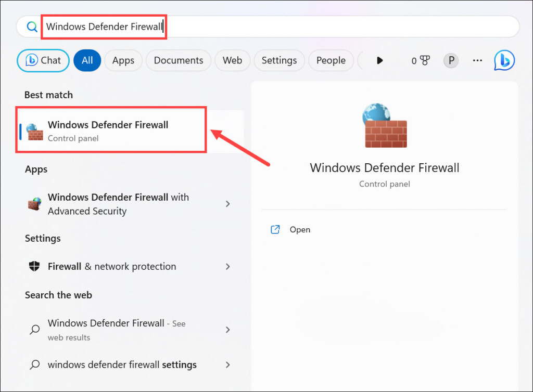Click Firewall & network protection shield icon
Viewport: 533px width, 392px height.
(34, 266)
